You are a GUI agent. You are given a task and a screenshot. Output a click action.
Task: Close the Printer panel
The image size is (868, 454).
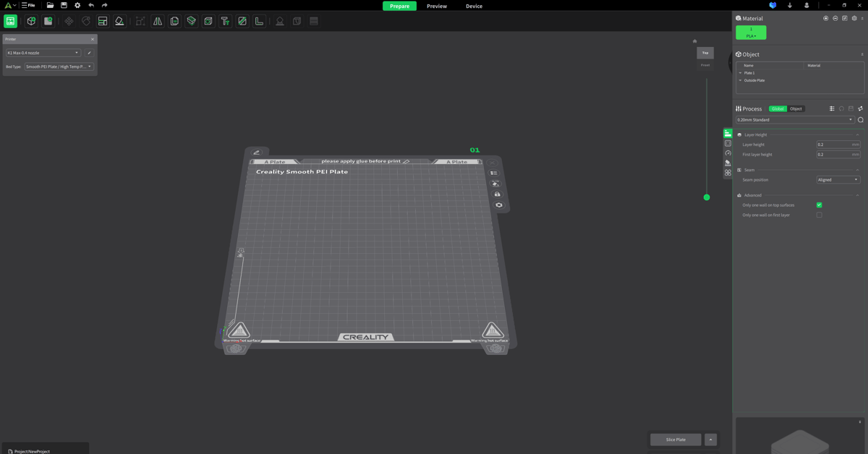pos(93,39)
